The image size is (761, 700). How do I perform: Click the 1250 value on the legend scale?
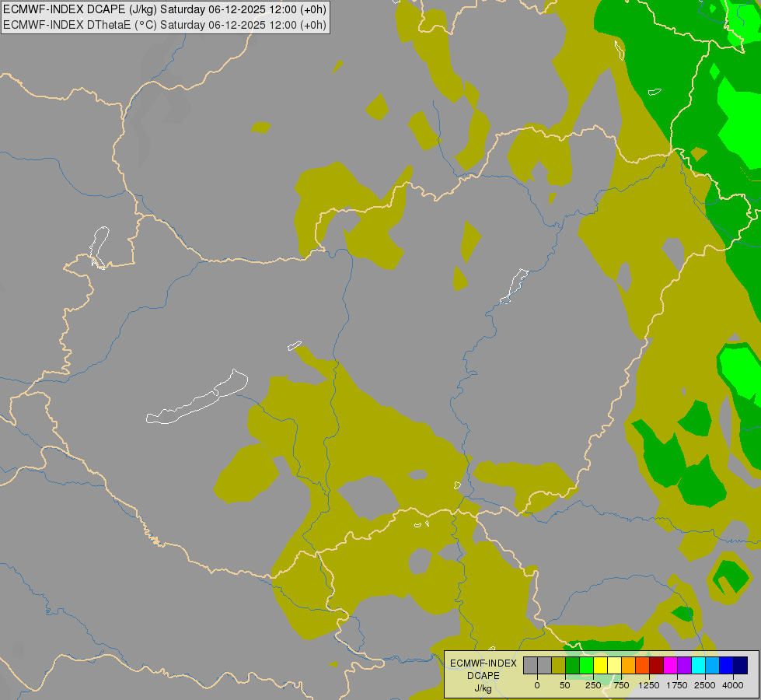click(649, 685)
